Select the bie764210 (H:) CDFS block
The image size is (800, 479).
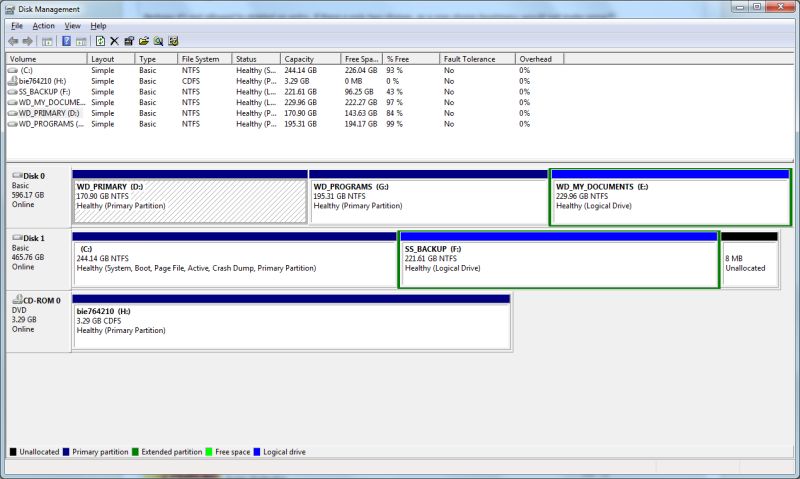point(291,321)
